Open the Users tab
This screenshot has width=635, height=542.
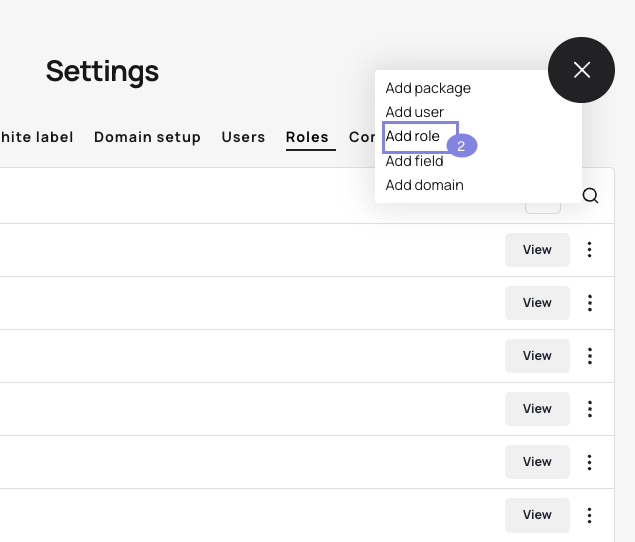pyautogui.click(x=243, y=137)
